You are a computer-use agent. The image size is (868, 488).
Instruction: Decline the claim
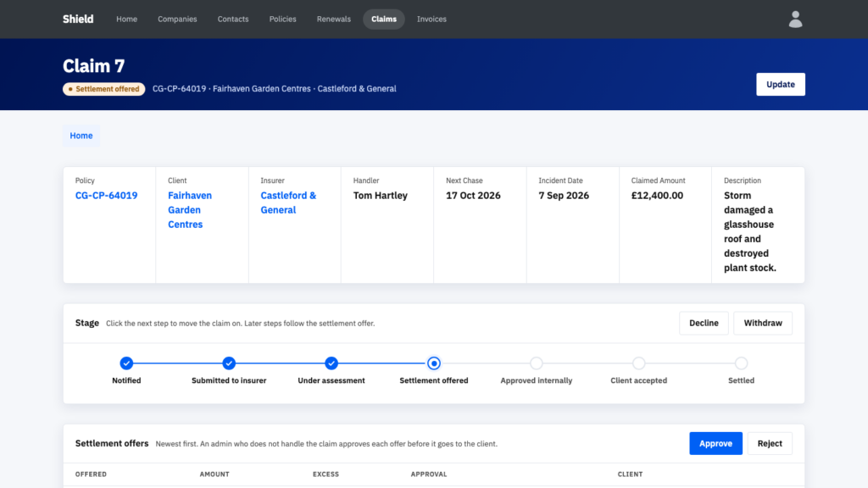tap(704, 323)
